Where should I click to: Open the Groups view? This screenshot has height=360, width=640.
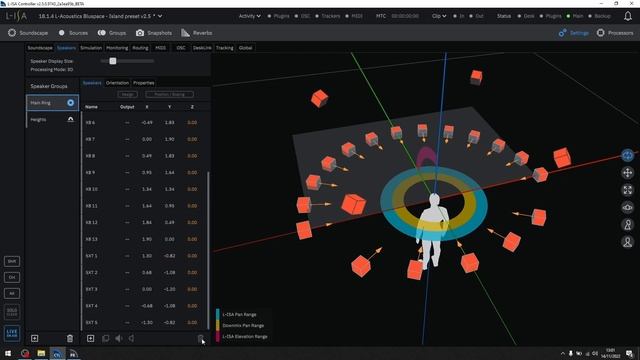112,33
